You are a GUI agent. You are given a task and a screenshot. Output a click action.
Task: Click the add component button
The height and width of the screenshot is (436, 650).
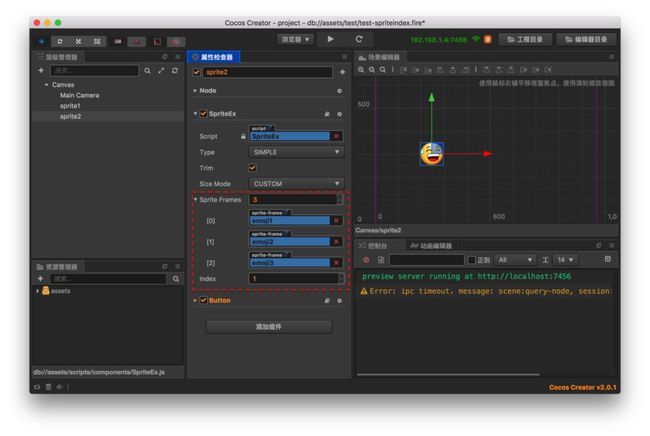pos(269,327)
